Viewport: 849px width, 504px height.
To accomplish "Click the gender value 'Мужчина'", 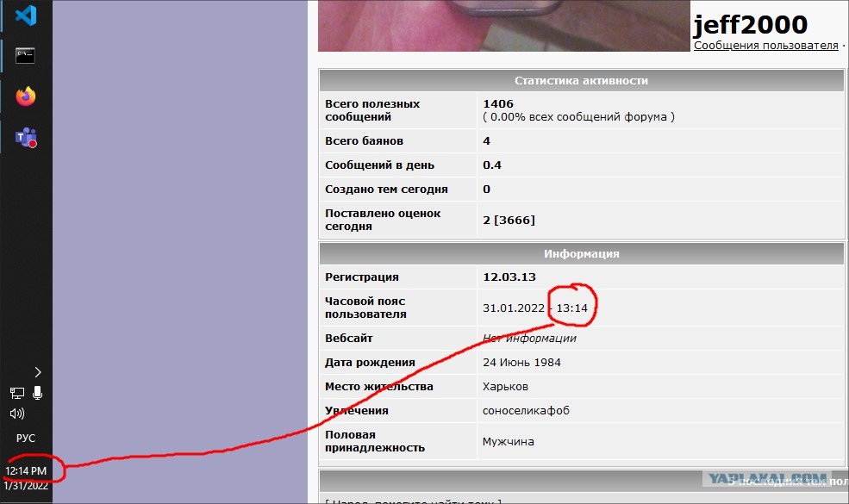I will pos(508,442).
